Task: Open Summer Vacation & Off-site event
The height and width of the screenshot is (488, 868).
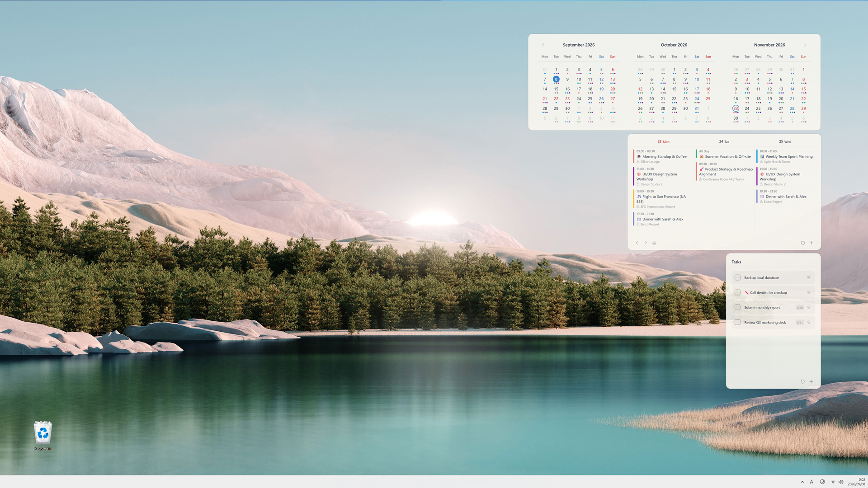Action: click(x=725, y=154)
